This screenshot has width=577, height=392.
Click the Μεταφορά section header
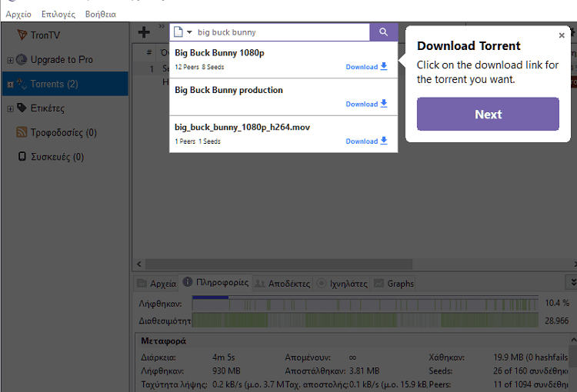[163, 341]
